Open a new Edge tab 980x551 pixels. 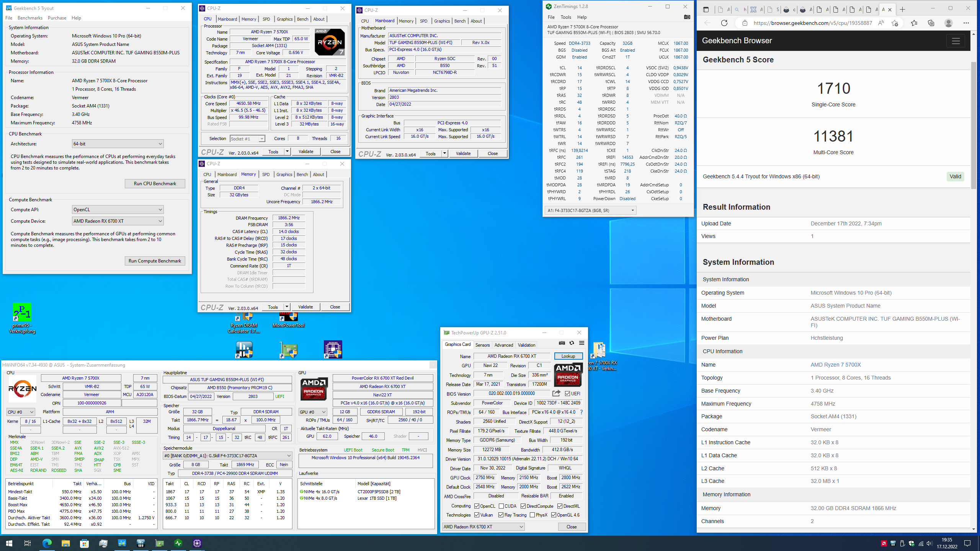tap(903, 9)
